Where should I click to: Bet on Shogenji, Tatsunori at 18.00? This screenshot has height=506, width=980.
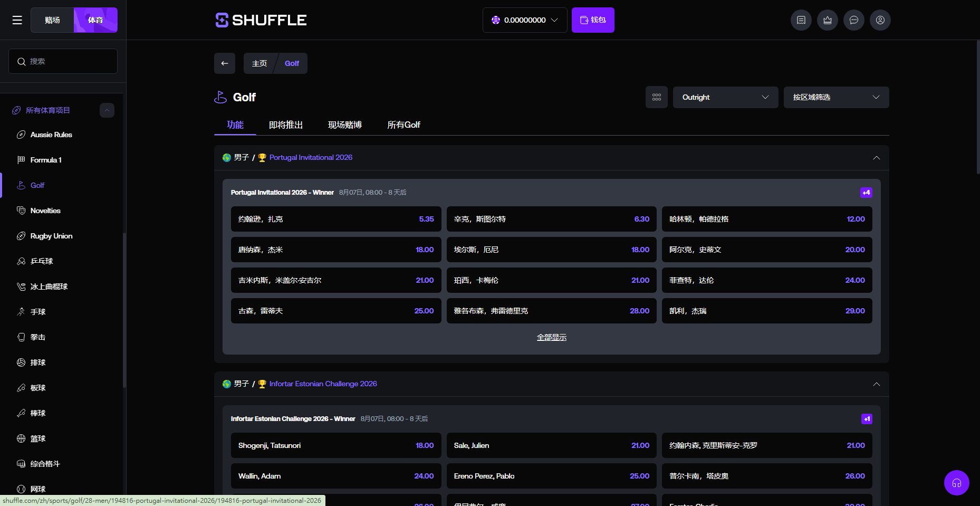pyautogui.click(x=336, y=445)
